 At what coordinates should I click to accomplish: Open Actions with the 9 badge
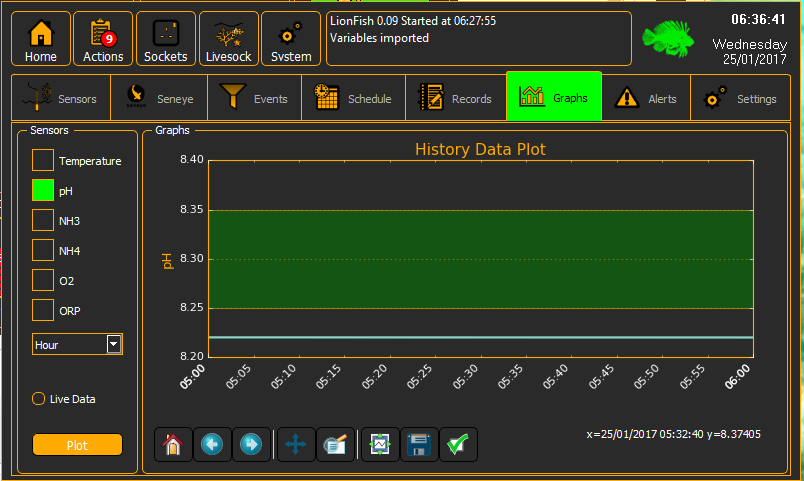click(103, 39)
